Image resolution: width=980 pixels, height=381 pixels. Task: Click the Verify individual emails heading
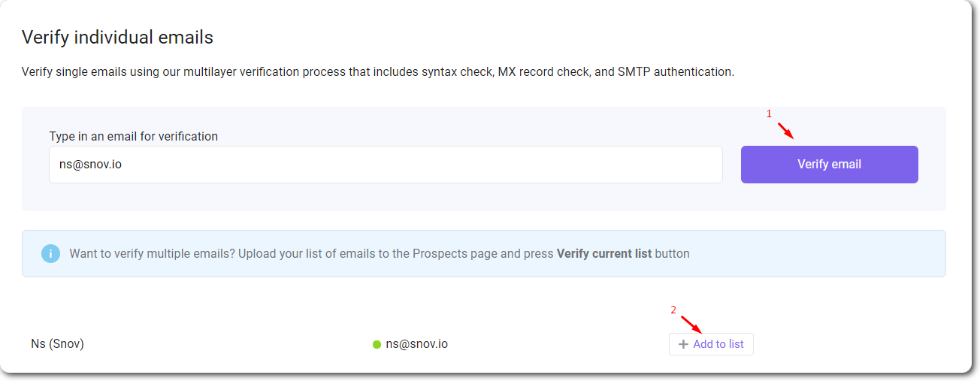(118, 37)
